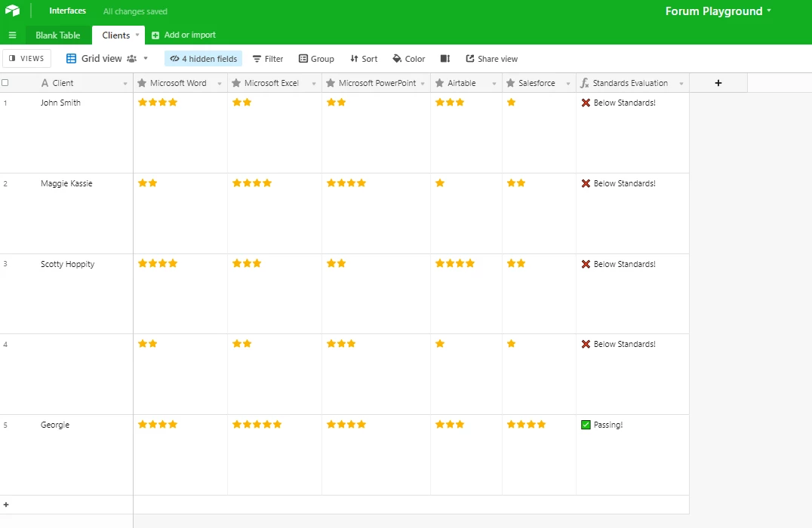Click the All changes saved status
The image size is (812, 528).
(135, 11)
